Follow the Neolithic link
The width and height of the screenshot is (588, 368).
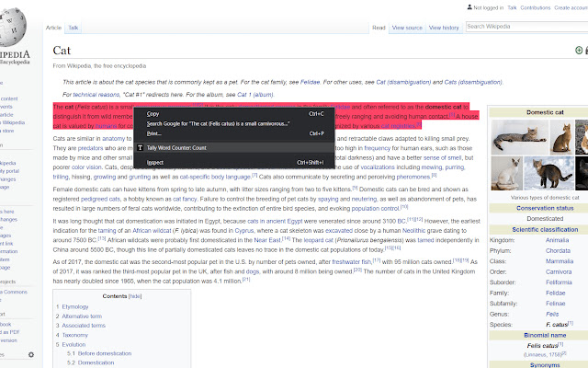[414, 231]
